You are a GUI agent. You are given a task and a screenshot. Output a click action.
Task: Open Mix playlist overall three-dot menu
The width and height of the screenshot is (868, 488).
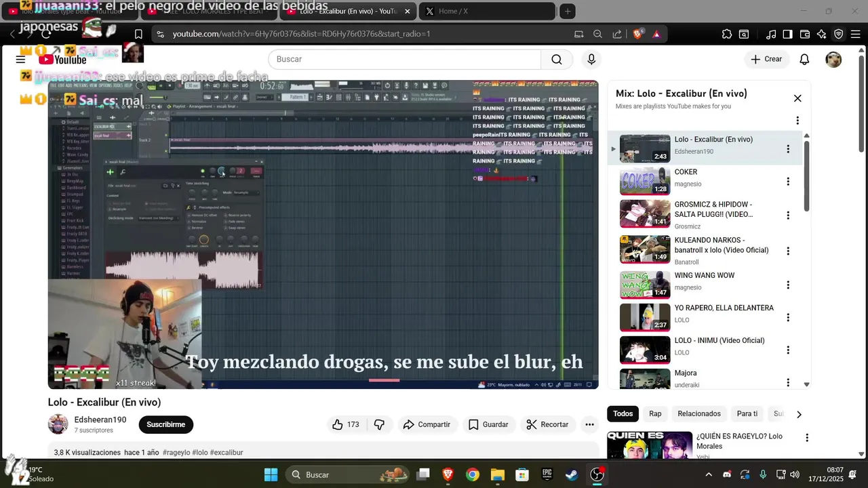[797, 121]
